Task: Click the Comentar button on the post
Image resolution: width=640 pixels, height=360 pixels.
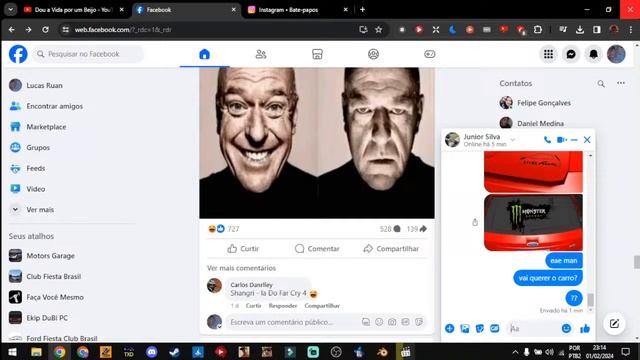Action: pyautogui.click(x=317, y=249)
